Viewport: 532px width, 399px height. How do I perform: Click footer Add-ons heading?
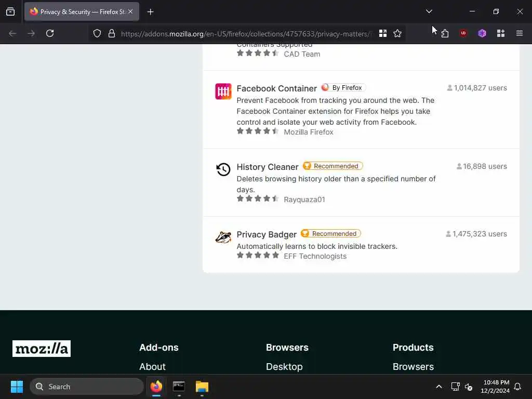159,348
